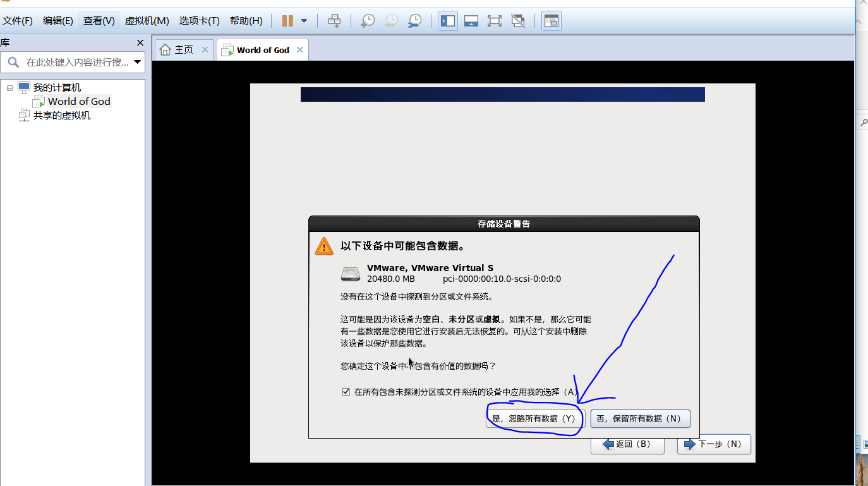Take a snapshot of this virtual machine
868x486 pixels.
[368, 21]
